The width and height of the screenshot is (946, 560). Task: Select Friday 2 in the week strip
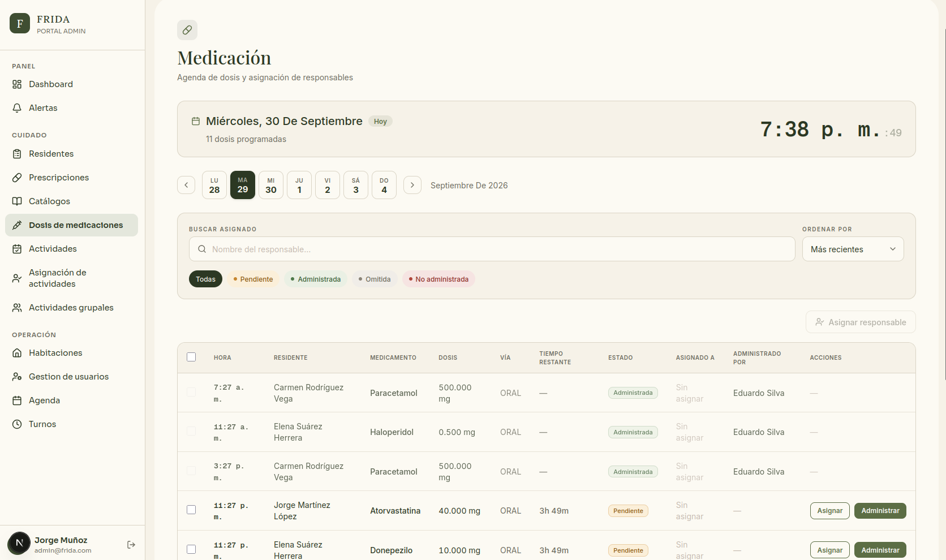(328, 185)
